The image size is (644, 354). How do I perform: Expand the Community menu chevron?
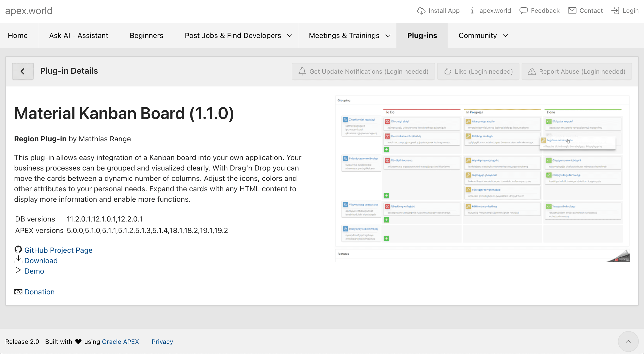pyautogui.click(x=505, y=36)
